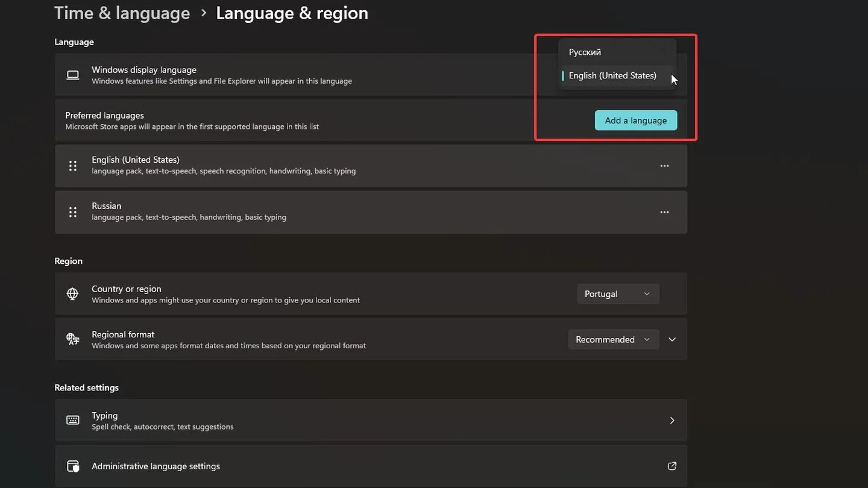868x488 pixels.
Task: Click the Regional format icon
Action: (x=73, y=339)
